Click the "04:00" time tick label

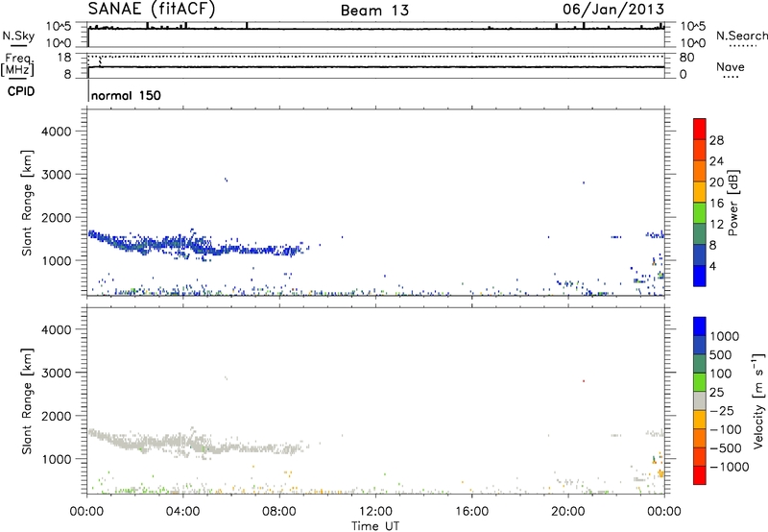[x=182, y=512]
